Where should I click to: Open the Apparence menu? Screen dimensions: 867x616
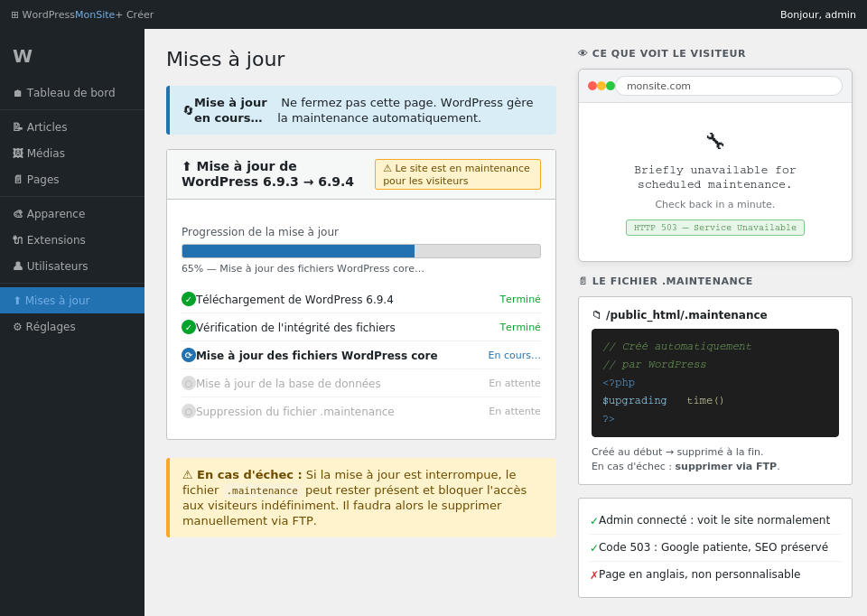click(x=72, y=214)
